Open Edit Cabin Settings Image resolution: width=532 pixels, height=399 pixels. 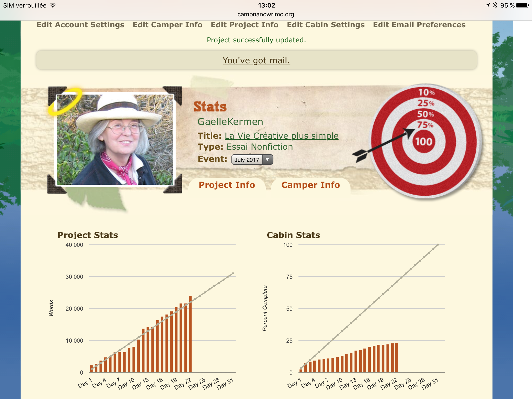[x=326, y=25]
